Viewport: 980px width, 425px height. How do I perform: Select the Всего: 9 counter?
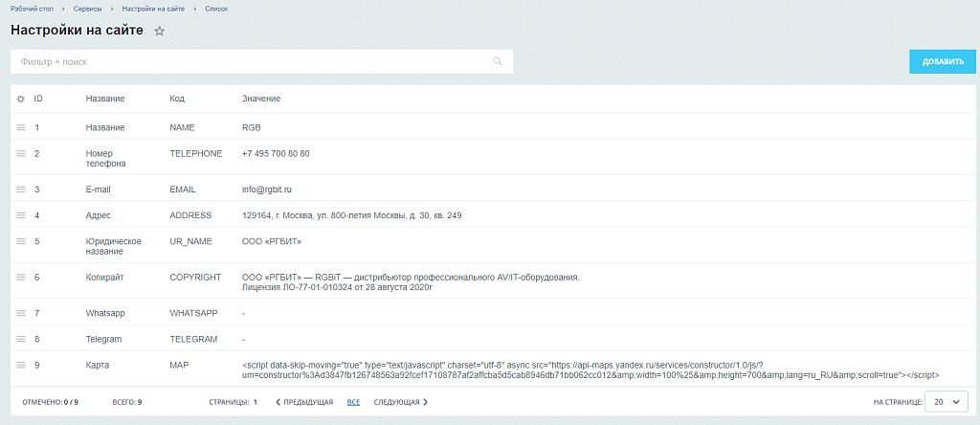127,402
